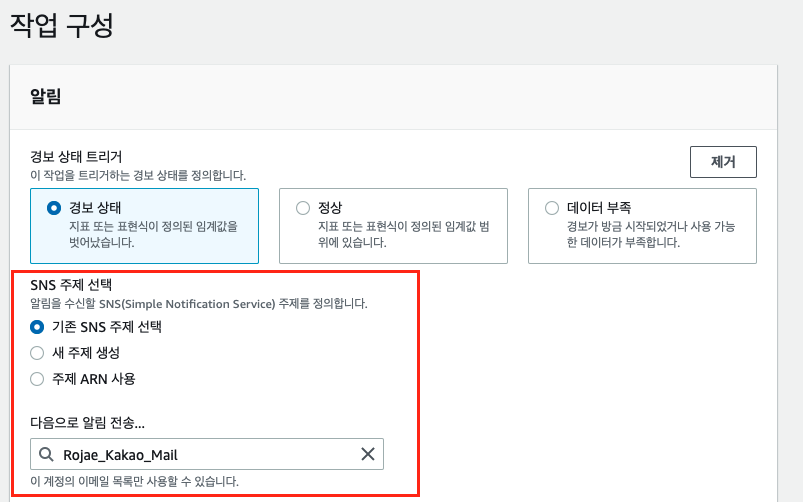Choose the 새 주제 생성 radio option
The image size is (803, 502).
(x=37, y=353)
